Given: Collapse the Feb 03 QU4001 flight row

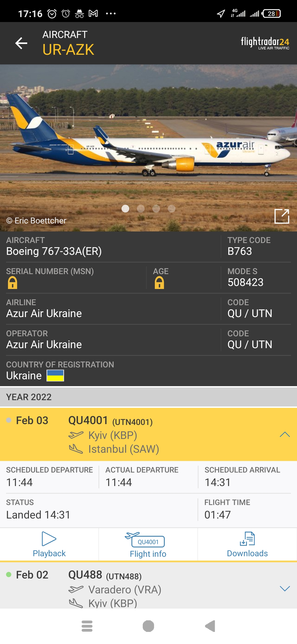Looking at the screenshot, I should point(285,435).
